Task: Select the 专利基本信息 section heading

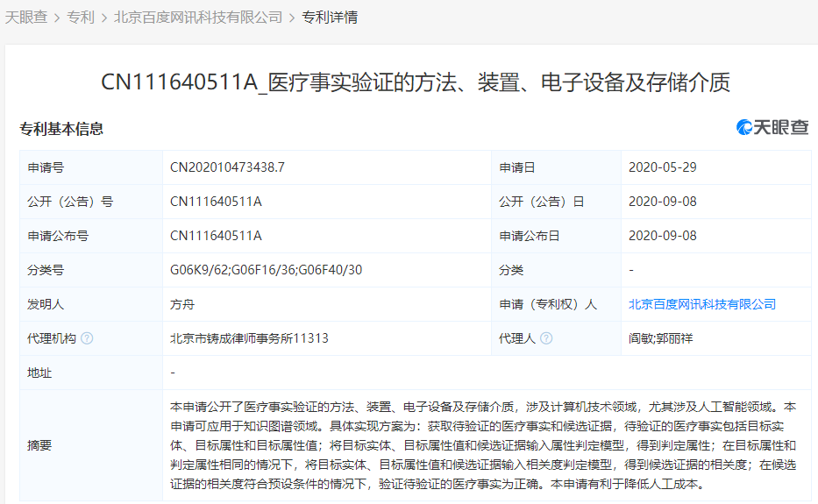Action: pyautogui.click(x=61, y=129)
